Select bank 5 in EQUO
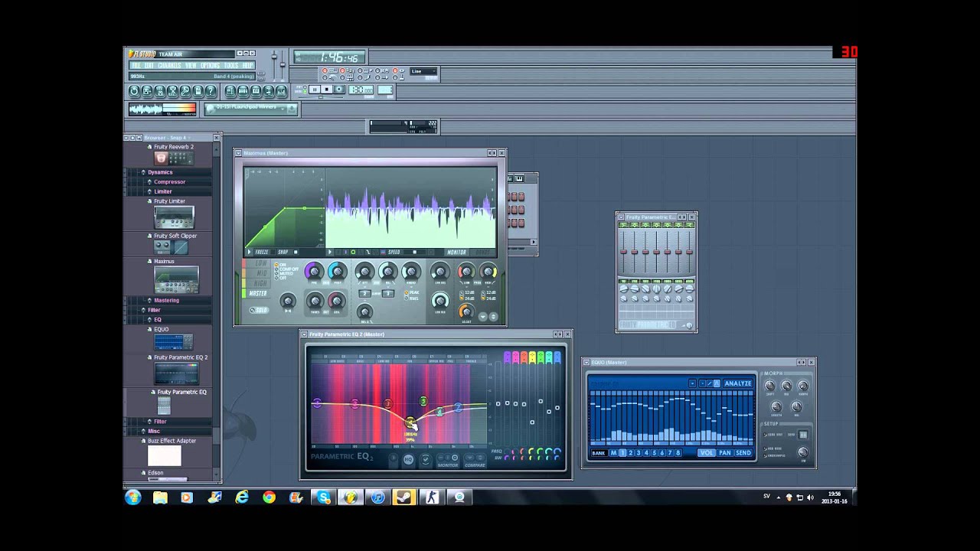This screenshot has width=980, height=551. [x=654, y=453]
